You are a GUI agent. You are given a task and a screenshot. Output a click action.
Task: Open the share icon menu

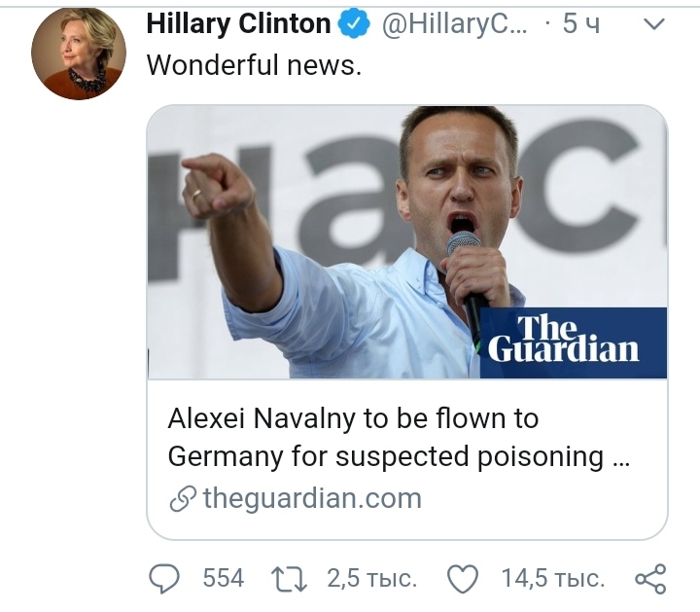pyautogui.click(x=649, y=579)
